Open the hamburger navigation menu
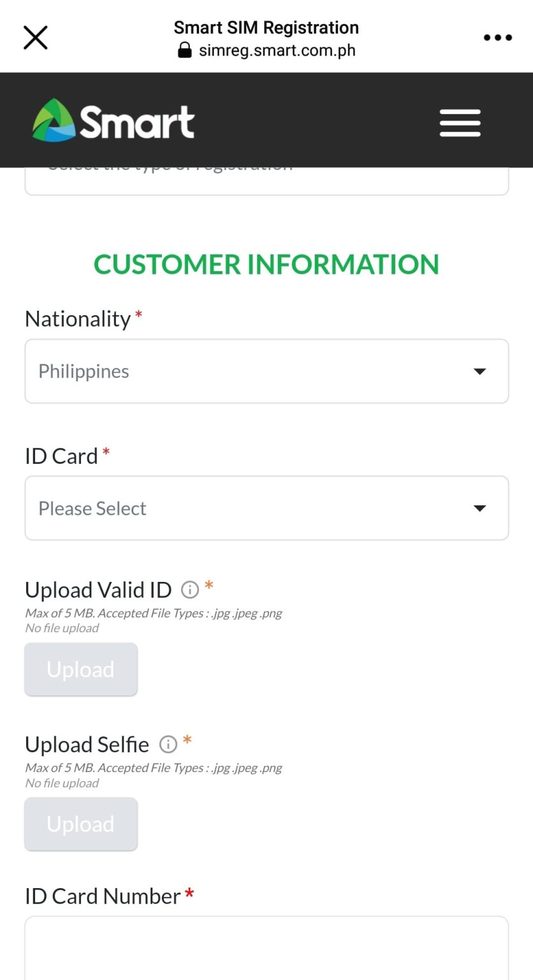533x980 pixels. click(x=460, y=122)
